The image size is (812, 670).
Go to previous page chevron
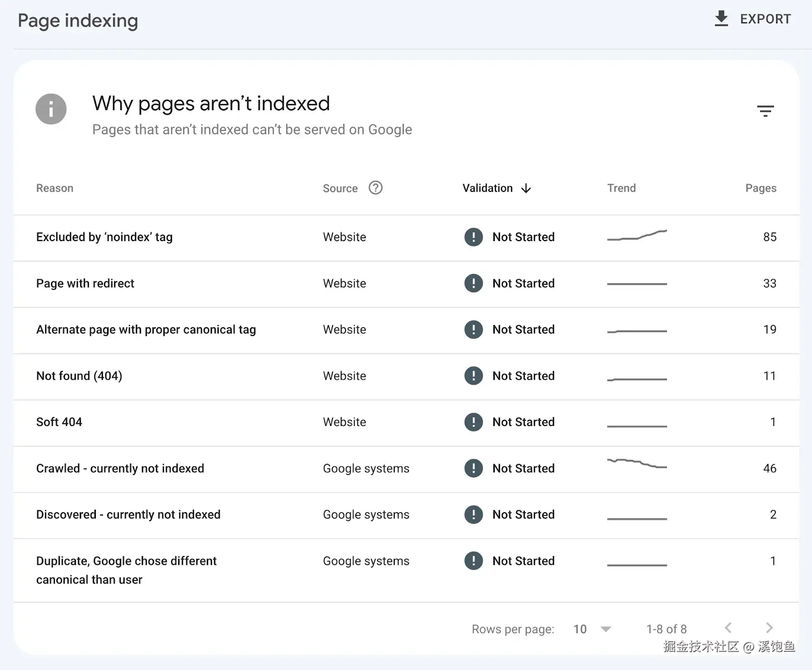728,628
